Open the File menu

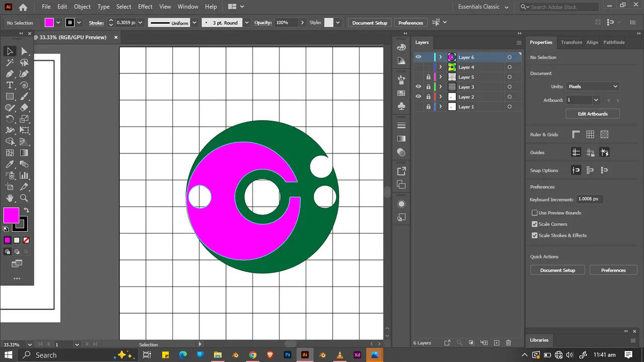(46, 7)
